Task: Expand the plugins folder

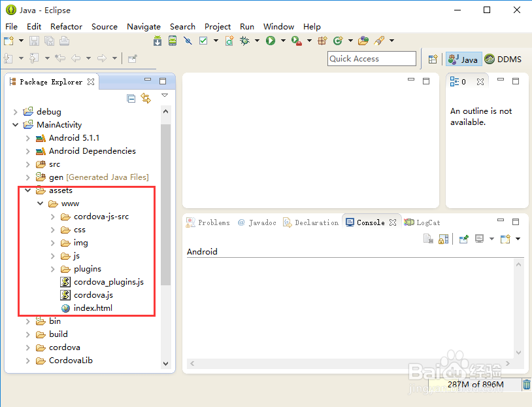Action: pos(52,269)
